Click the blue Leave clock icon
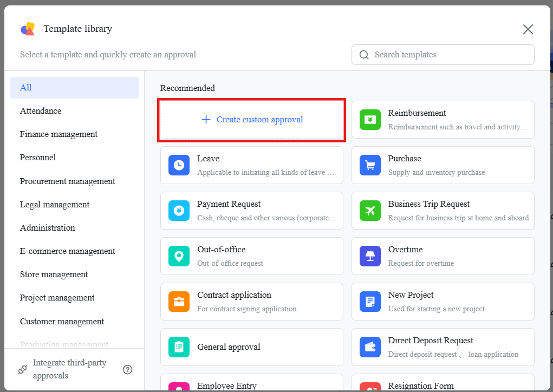553x392 pixels. tap(179, 165)
